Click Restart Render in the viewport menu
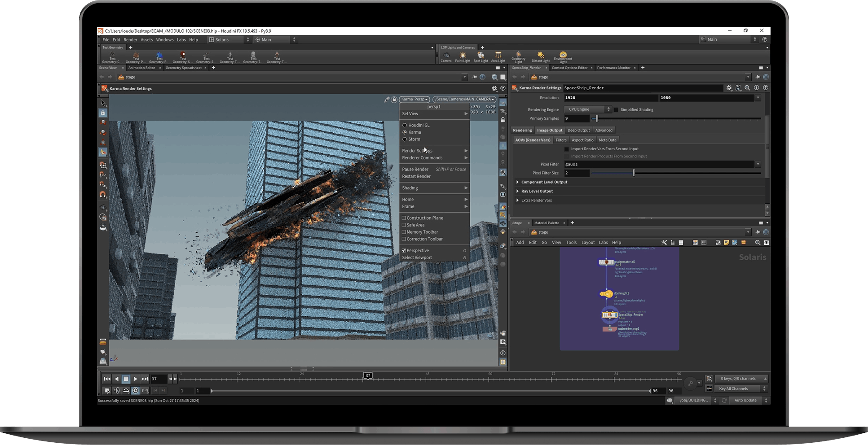Image resolution: width=868 pixels, height=445 pixels. (x=416, y=176)
